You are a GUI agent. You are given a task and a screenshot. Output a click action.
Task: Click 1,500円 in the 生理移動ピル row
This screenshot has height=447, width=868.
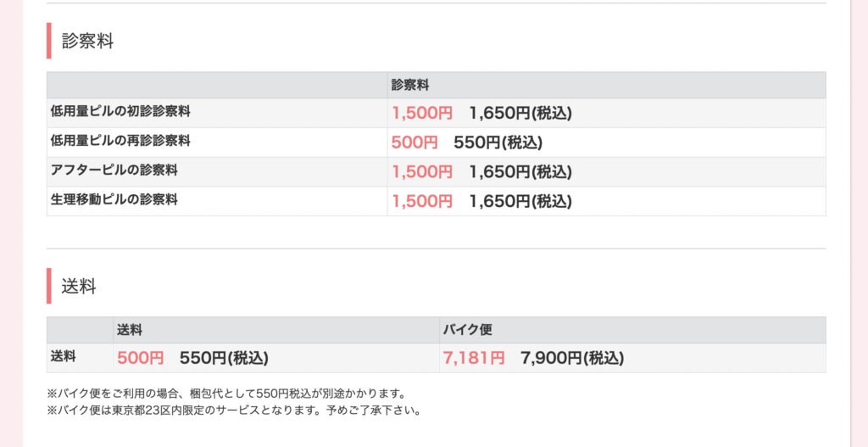click(x=422, y=202)
